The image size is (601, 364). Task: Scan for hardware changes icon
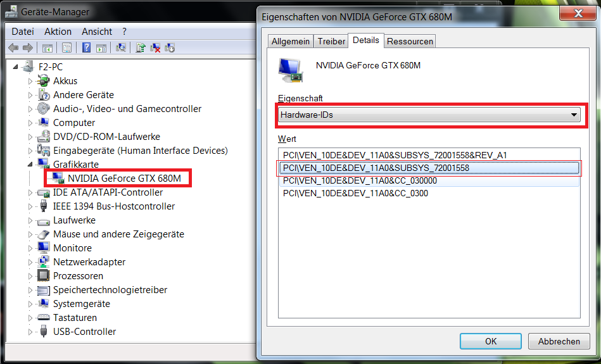121,47
